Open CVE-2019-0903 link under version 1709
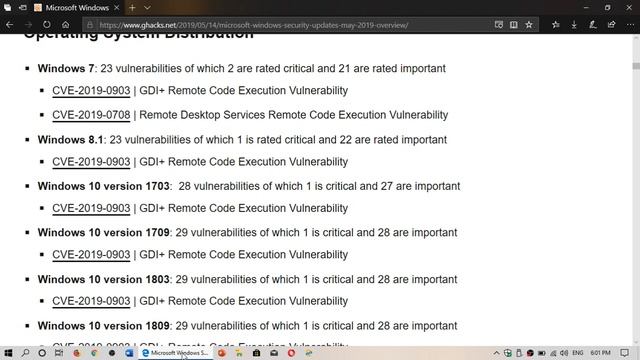 point(91,255)
